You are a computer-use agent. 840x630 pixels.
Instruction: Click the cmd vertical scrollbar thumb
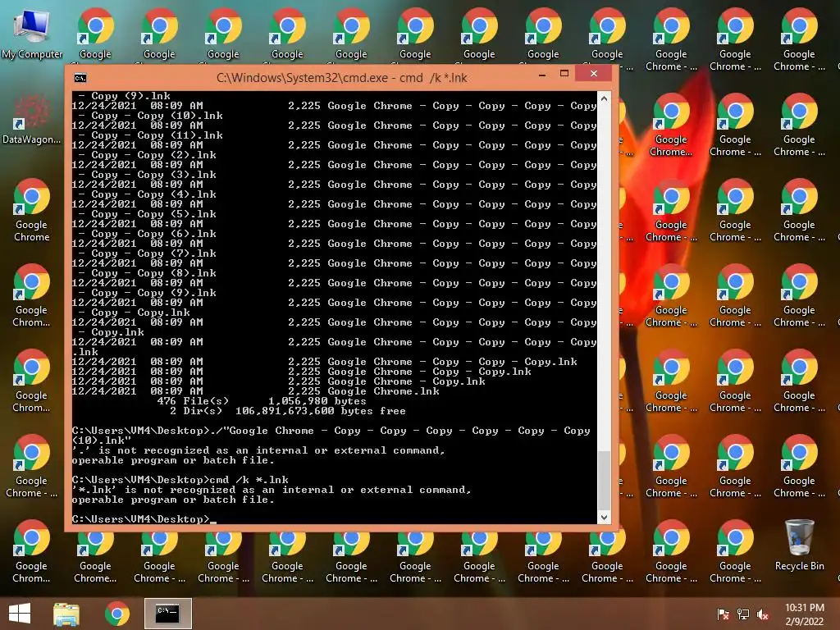605,480
